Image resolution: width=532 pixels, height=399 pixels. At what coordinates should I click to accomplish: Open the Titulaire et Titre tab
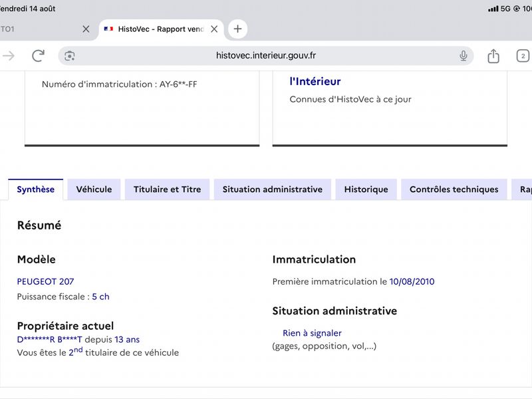(x=168, y=190)
